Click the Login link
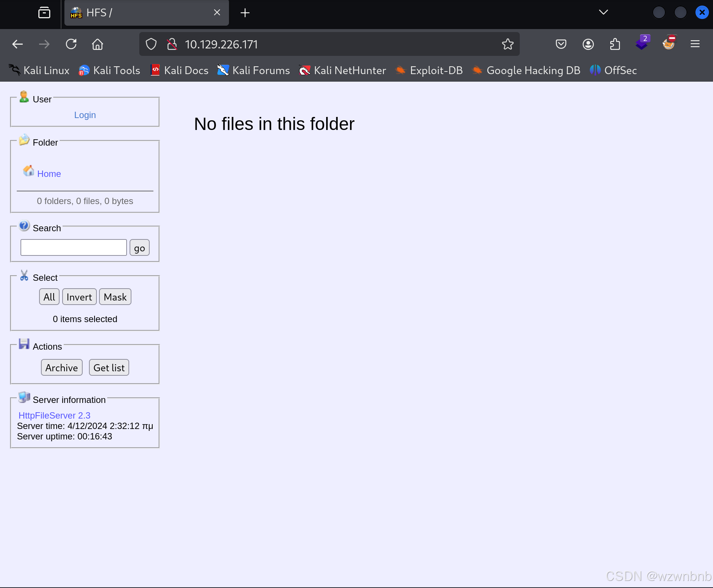The height and width of the screenshot is (588, 713). coord(85,115)
